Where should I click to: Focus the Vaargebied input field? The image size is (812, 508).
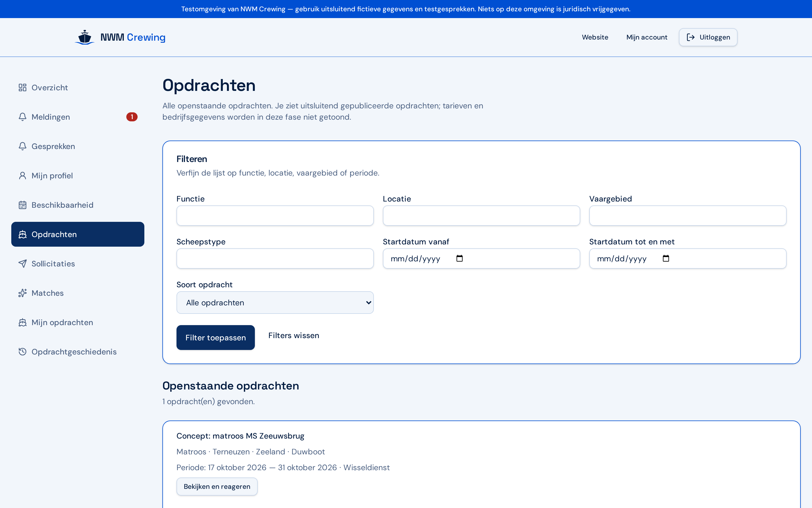[687, 216]
